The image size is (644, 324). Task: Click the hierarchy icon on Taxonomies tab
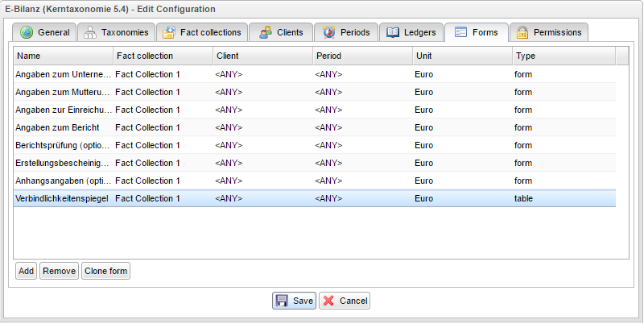point(90,32)
